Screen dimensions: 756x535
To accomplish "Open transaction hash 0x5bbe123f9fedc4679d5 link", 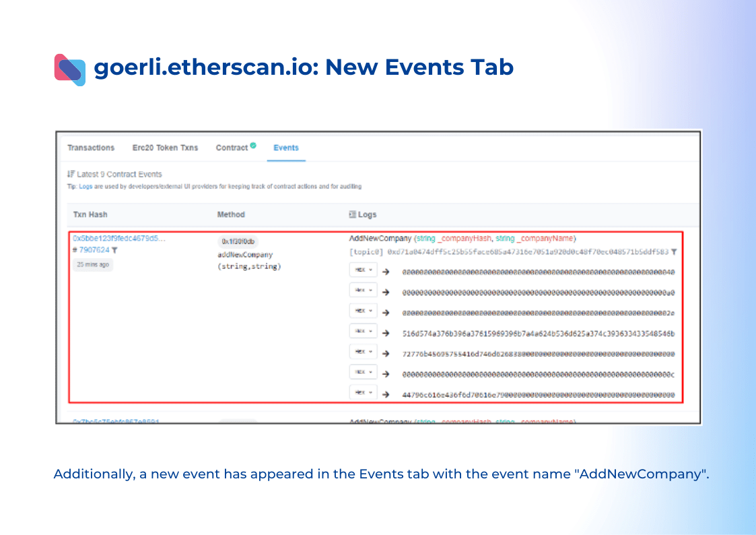I will click(x=118, y=238).
